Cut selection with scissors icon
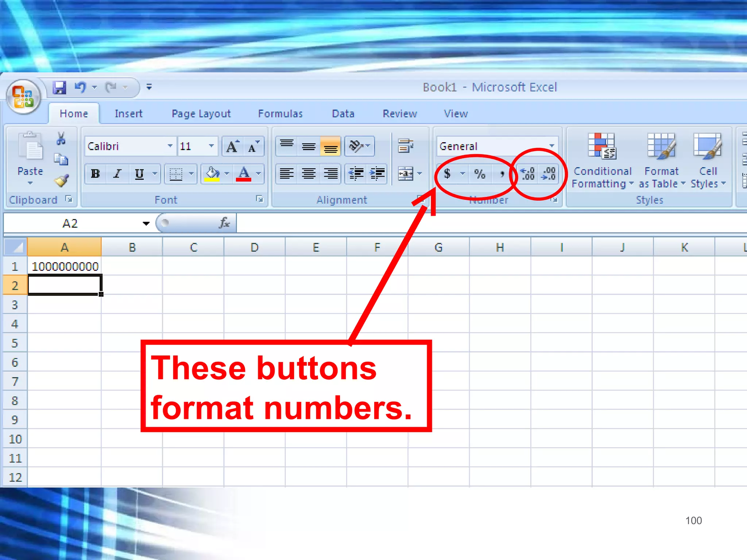747x560 pixels. click(x=61, y=139)
